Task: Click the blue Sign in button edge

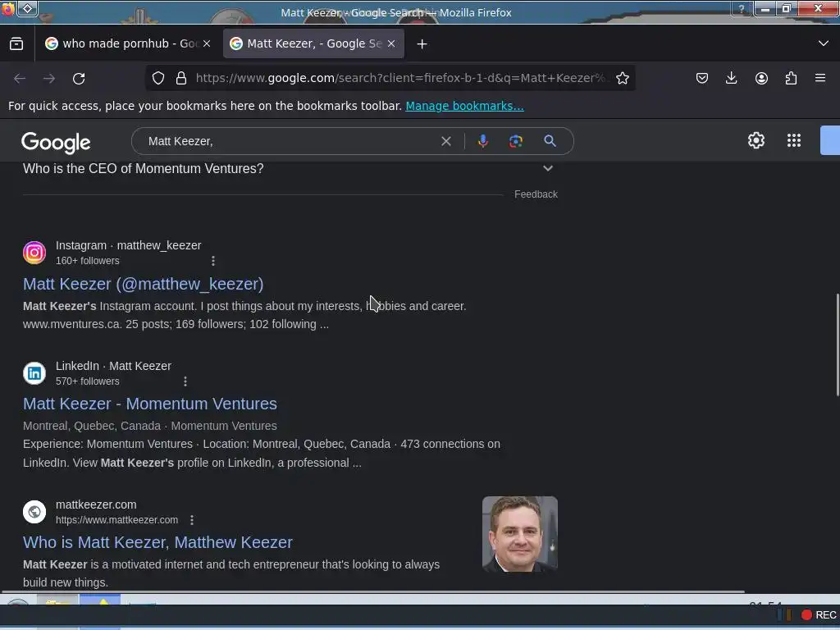Action: click(x=830, y=140)
